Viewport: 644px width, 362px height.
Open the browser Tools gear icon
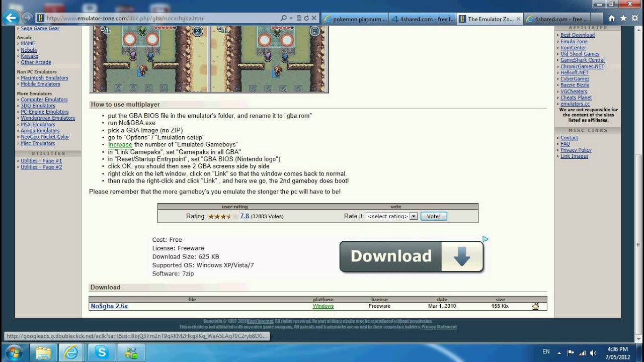[x=634, y=19]
